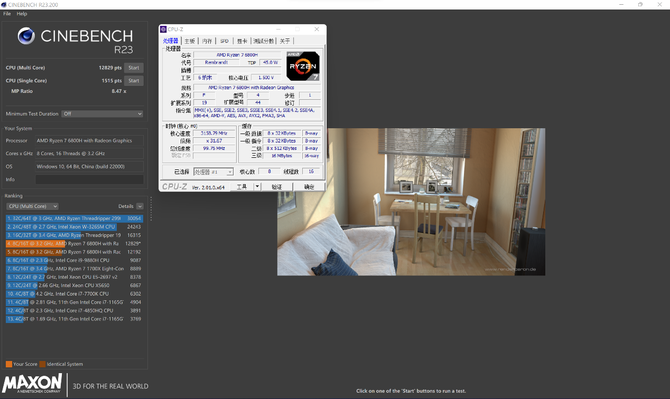Image resolution: width=670 pixels, height=399 pixels.
Task: Open the CPU (Multi Core) ranking dropdown
Action: (32, 206)
